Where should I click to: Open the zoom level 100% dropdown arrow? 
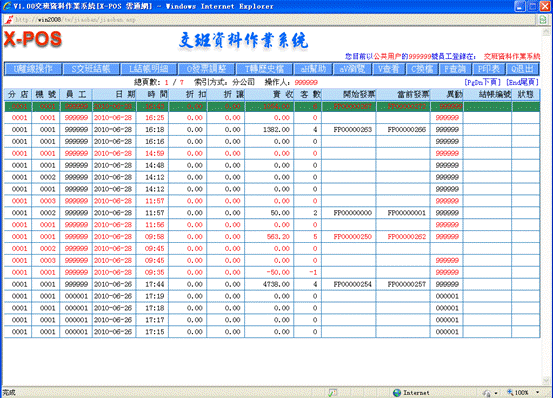[x=537, y=392]
